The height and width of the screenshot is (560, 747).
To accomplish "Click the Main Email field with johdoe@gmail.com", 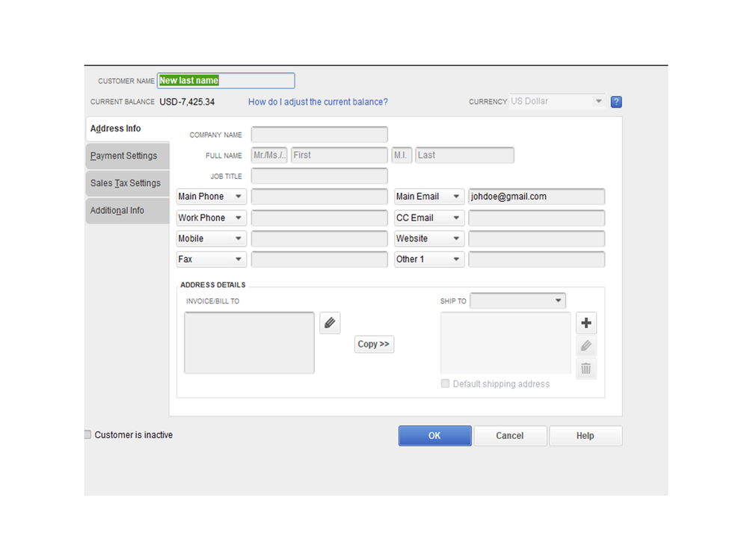I will (x=536, y=197).
